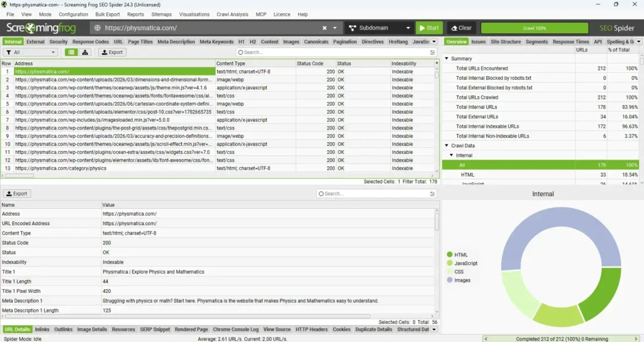Export the Internal tab data

(112, 52)
